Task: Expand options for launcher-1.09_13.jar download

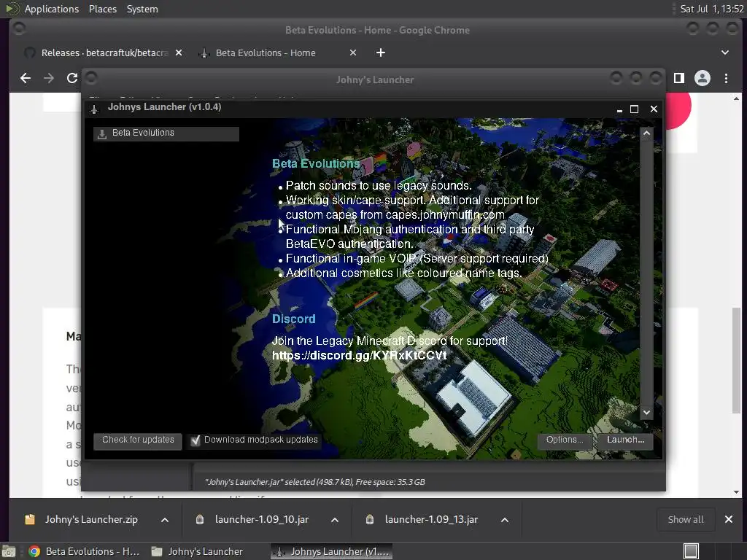Action: 505,520
